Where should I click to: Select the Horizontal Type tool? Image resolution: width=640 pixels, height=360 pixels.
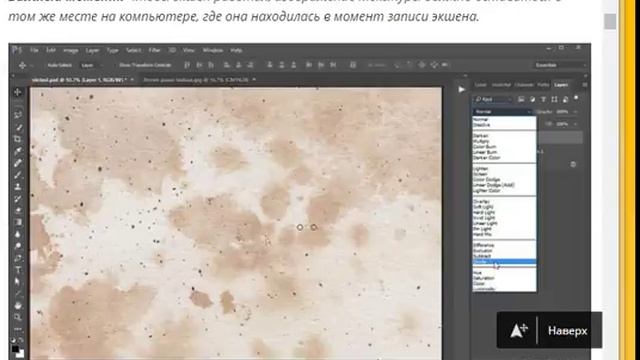point(18,270)
